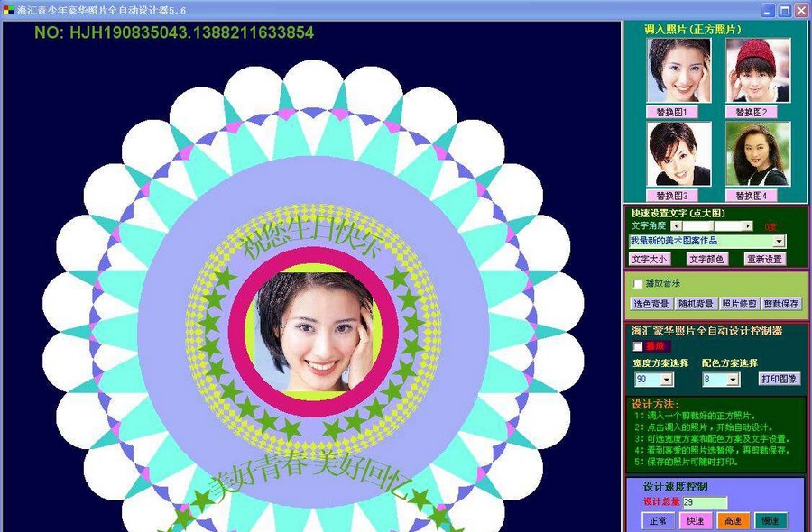Click the 替换图2 button
Screen dimensions: 812x532
click(x=751, y=112)
